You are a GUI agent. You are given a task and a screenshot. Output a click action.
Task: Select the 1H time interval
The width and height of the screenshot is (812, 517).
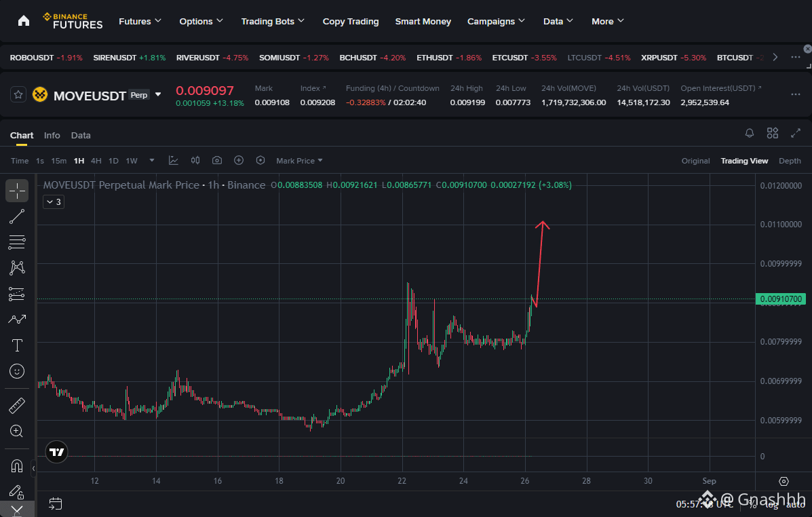tap(79, 161)
